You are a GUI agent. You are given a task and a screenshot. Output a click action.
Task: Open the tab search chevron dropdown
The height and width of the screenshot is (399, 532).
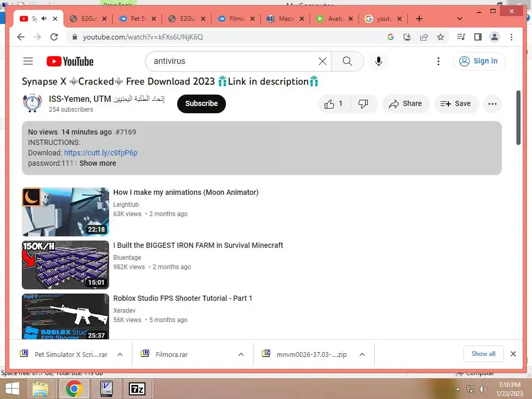click(x=459, y=19)
